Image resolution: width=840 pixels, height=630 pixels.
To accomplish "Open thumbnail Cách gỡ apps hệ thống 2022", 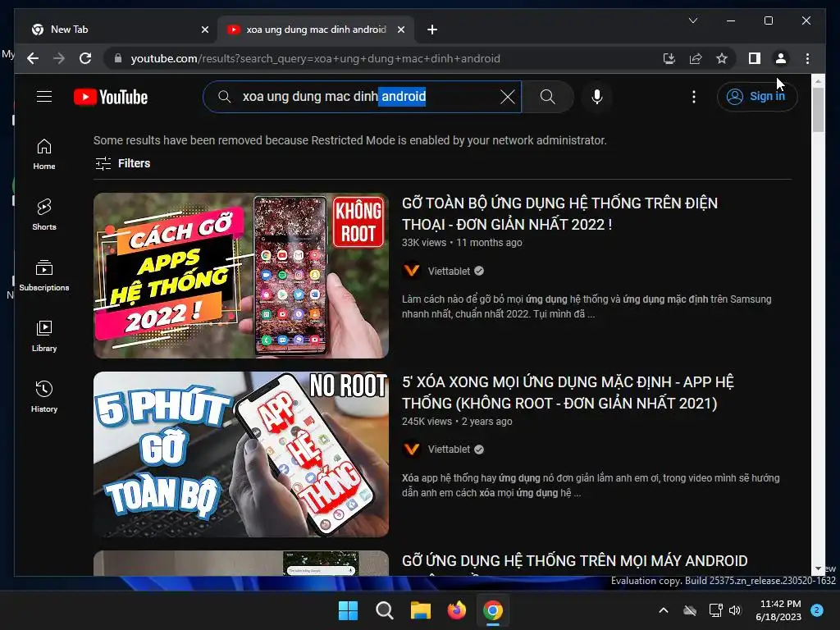I will pos(241,276).
